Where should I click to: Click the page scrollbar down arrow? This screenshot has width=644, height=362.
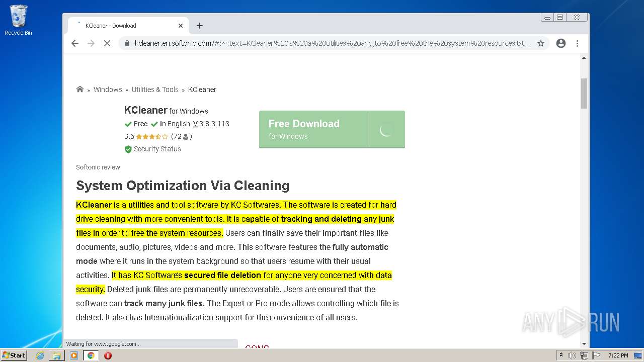[584, 344]
